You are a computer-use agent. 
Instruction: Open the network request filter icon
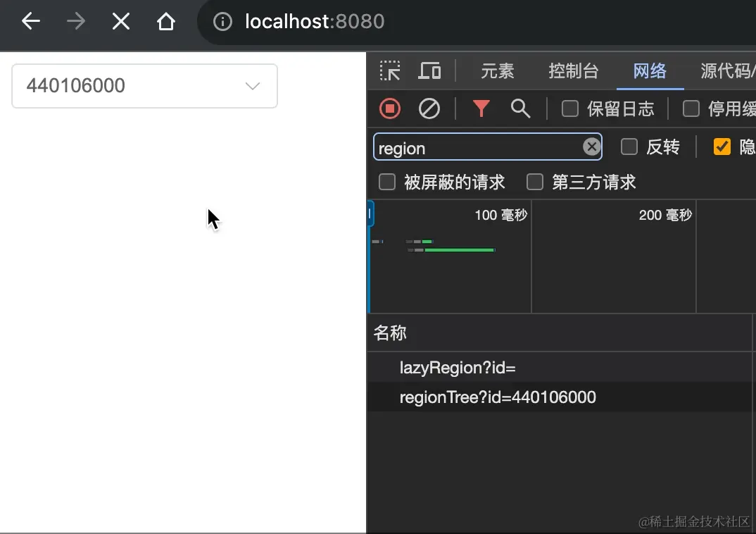click(481, 108)
